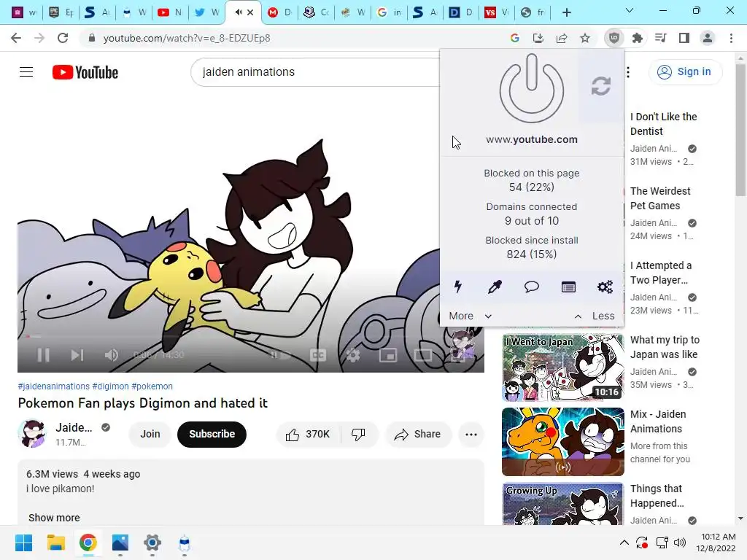Click #digimon hashtag
Image resolution: width=747 pixels, height=560 pixels.
(111, 386)
